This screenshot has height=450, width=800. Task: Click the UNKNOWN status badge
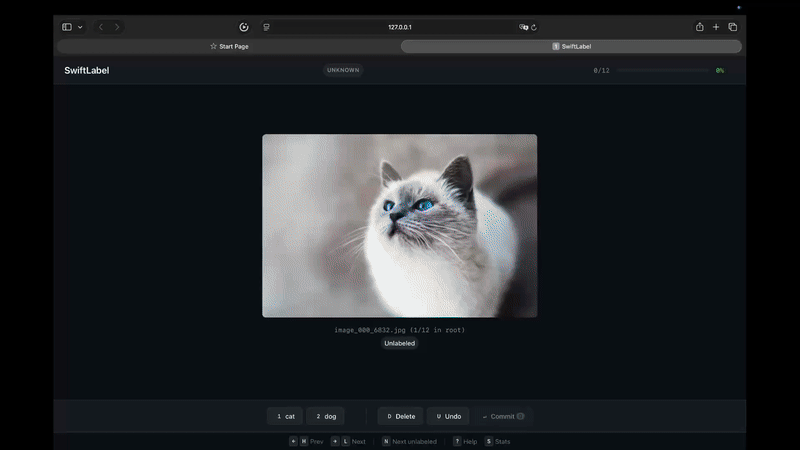pos(343,70)
